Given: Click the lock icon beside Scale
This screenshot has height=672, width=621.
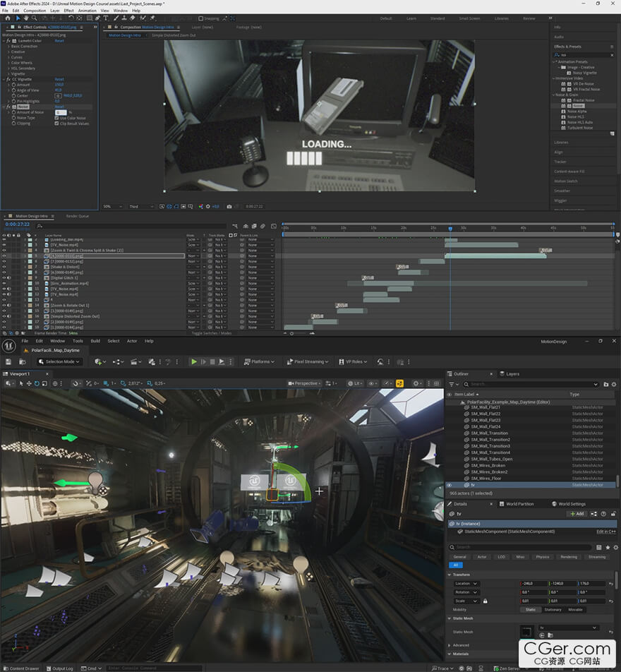Looking at the screenshot, I should [x=485, y=601].
